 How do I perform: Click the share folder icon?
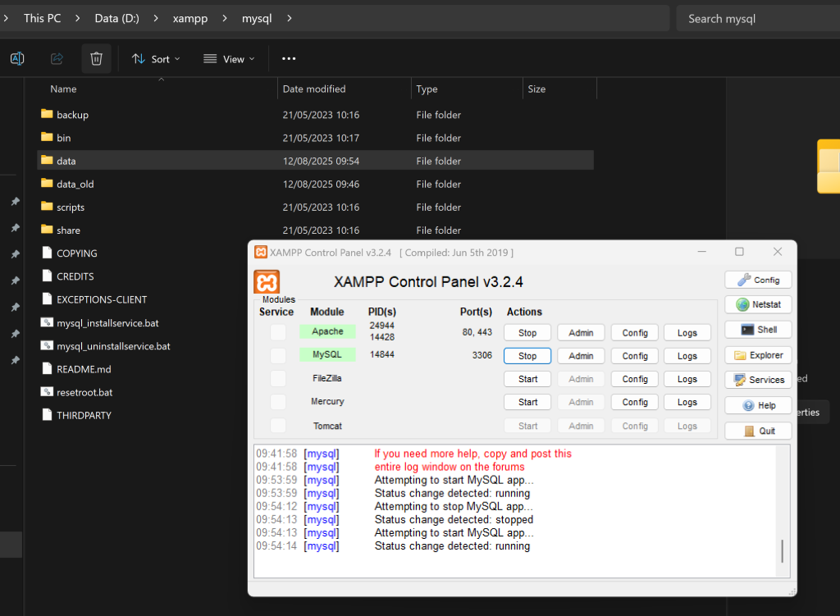(47, 230)
